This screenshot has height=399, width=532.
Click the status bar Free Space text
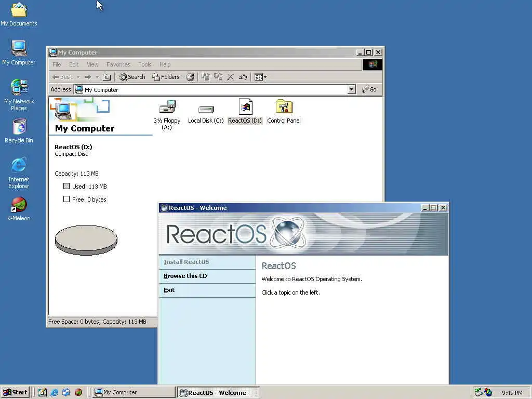(x=97, y=322)
